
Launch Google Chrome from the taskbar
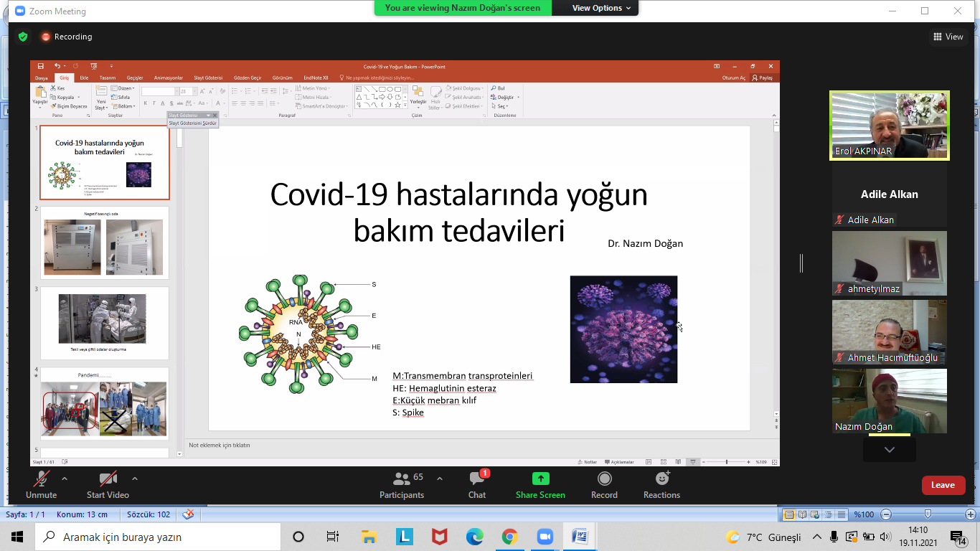coord(509,537)
